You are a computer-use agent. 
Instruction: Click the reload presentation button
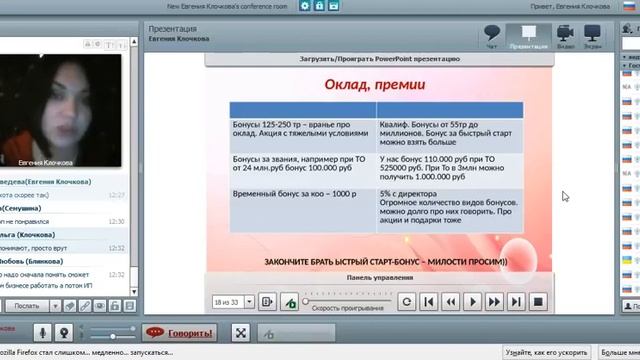407,302
